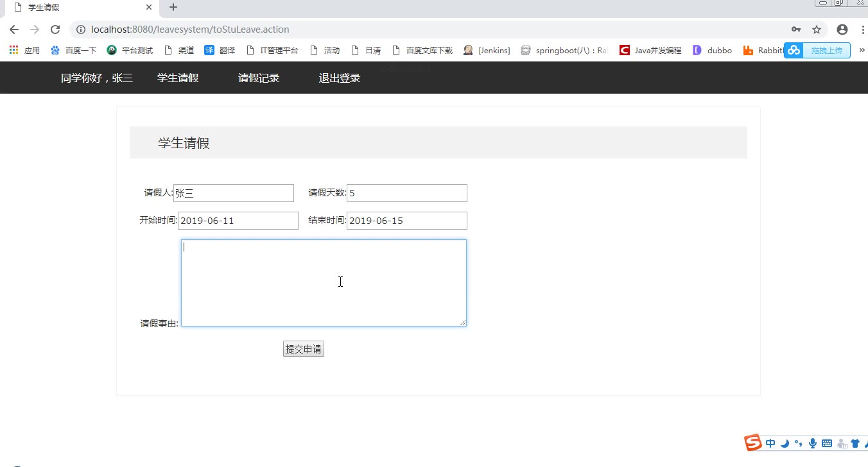Click the address bar URL field
Image resolution: width=868 pixels, height=467 pixels.
(x=424, y=30)
